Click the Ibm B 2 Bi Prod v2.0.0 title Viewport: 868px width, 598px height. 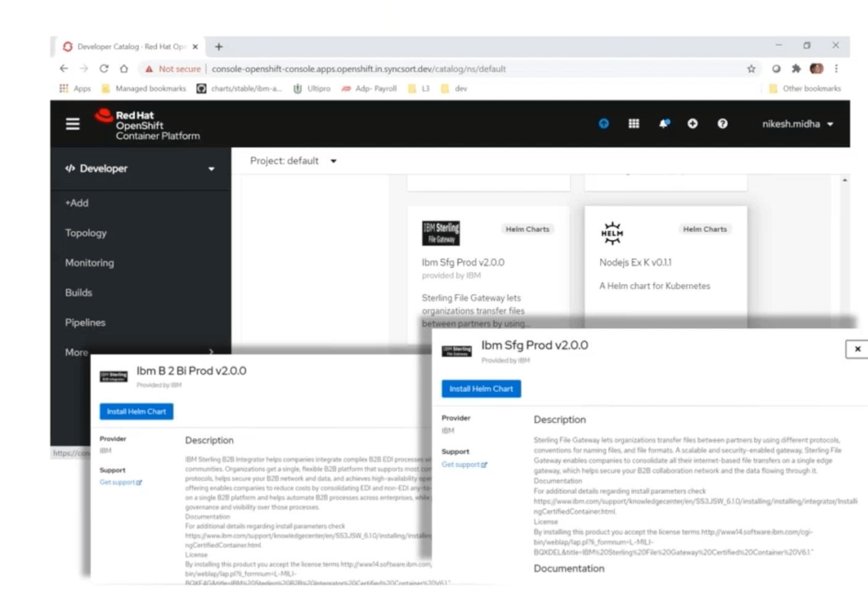[191, 371]
